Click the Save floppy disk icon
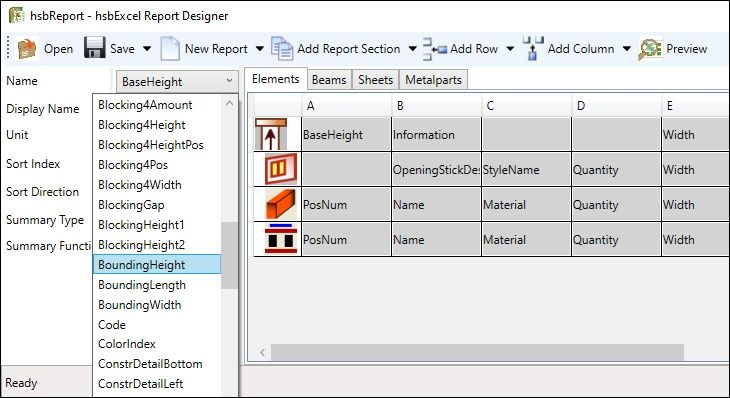The width and height of the screenshot is (730, 398). point(95,48)
